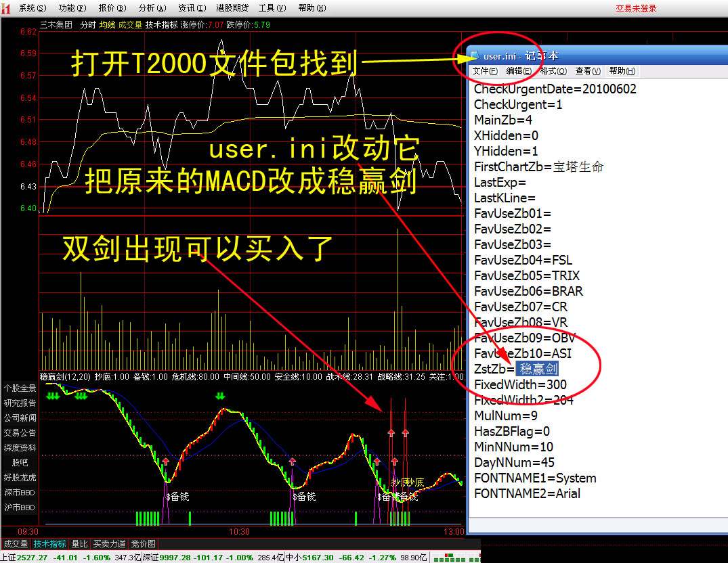
Task: Open Notepad 帮助(H) menu
Action: 622,71
